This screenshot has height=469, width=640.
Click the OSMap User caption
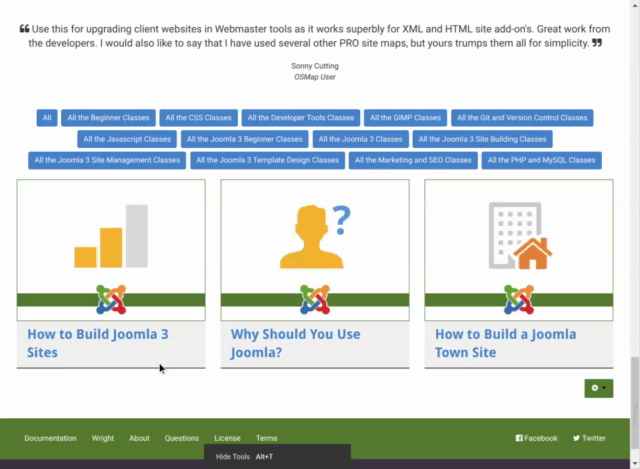315,77
